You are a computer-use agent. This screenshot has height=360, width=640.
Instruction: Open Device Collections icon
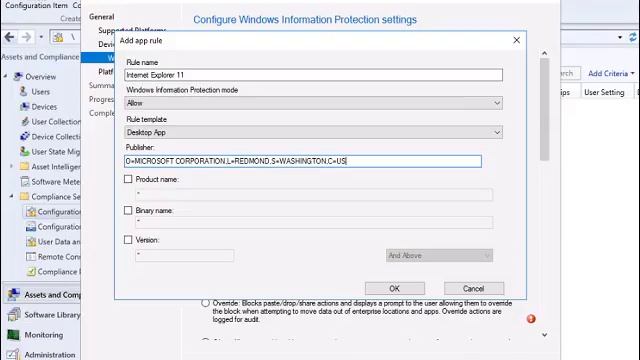point(25,136)
